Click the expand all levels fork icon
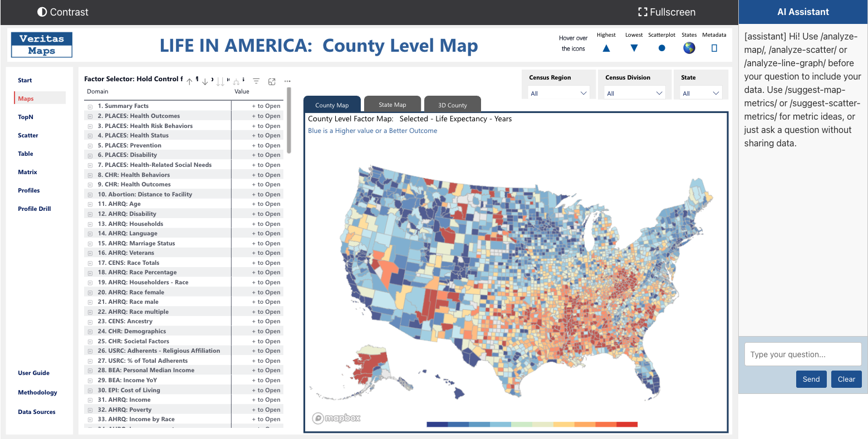The image size is (868, 439). point(237,81)
